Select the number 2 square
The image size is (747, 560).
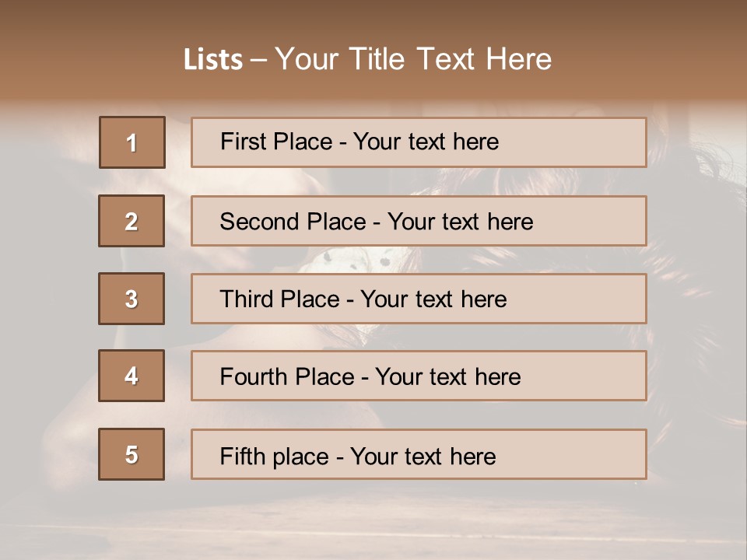(x=132, y=221)
